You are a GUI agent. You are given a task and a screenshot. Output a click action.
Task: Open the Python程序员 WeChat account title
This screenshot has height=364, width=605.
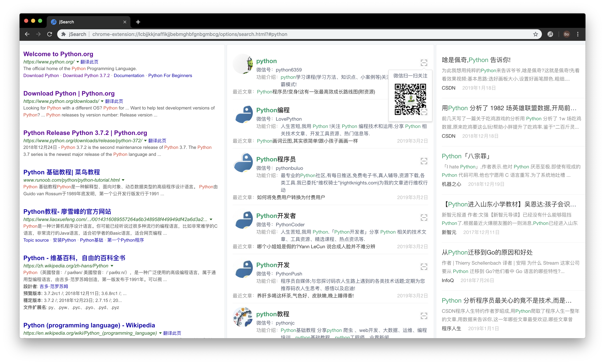click(276, 159)
